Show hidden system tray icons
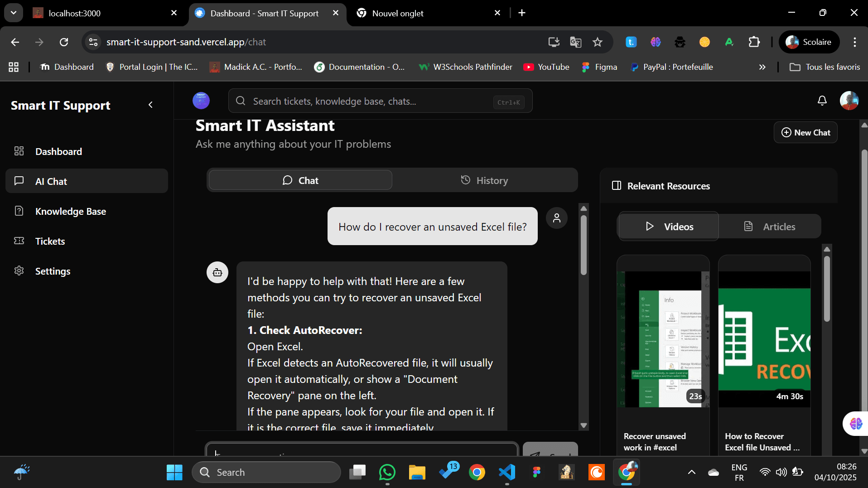Screen dimensions: 868x488 (x=692, y=472)
